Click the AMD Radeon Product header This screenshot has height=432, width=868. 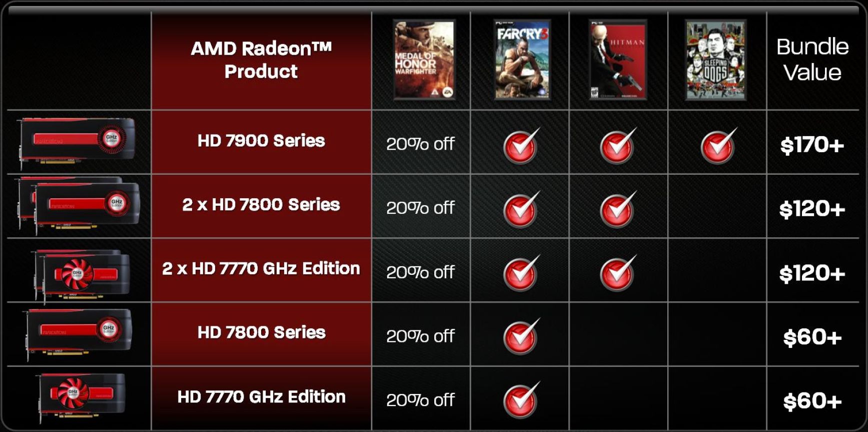tap(261, 60)
